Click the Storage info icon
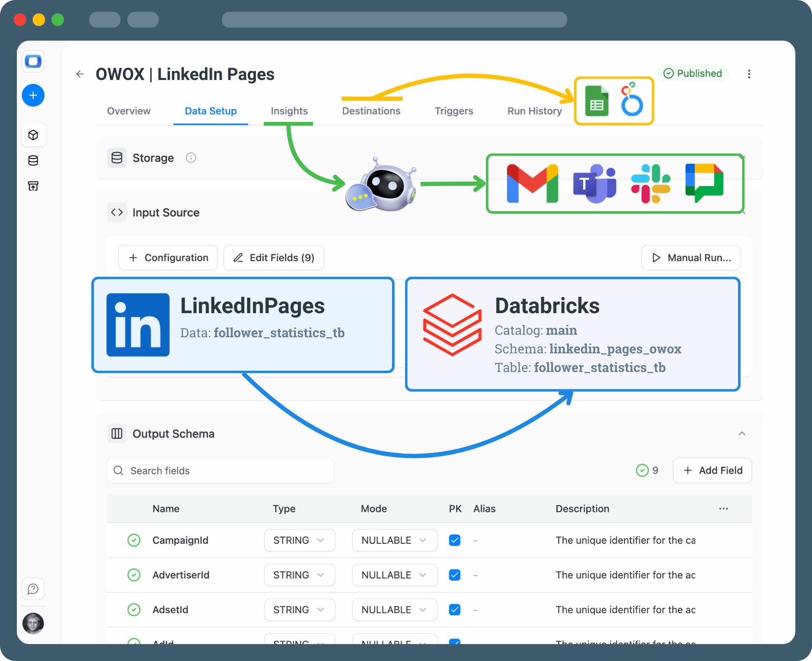This screenshot has height=661, width=812. pos(191,158)
